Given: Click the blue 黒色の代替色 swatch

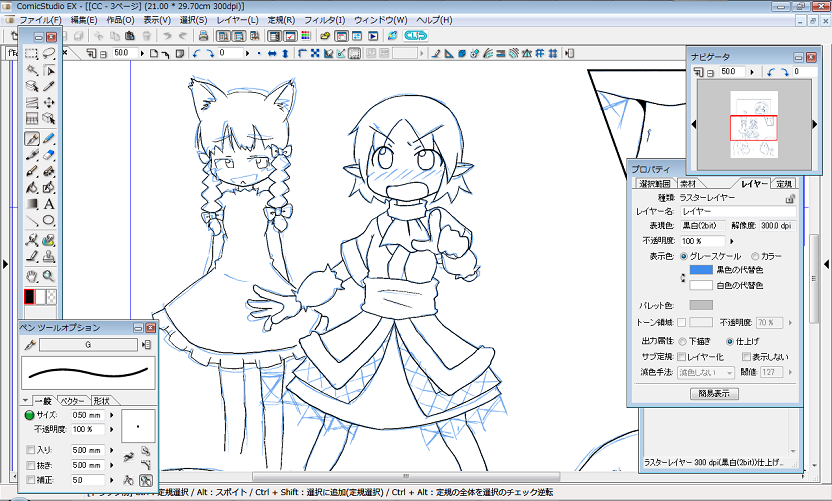Looking at the screenshot, I should (701, 270).
